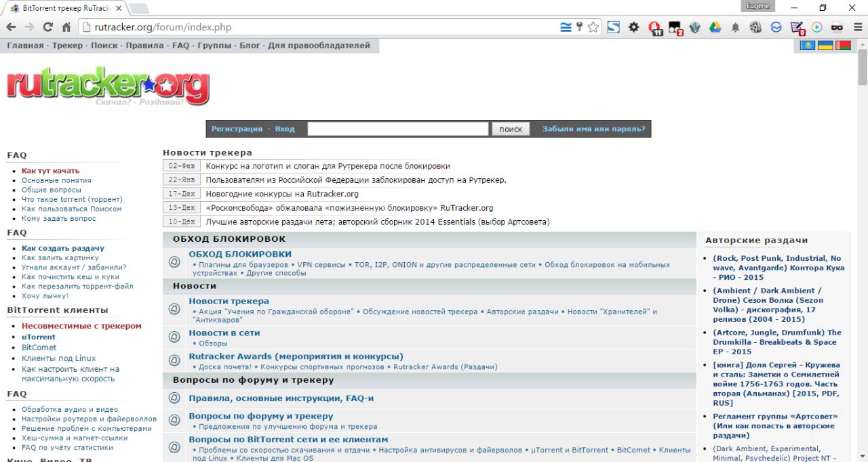Click the page vertical scrollbar thumb
The width and height of the screenshot is (868, 462).
pyautogui.click(x=863, y=66)
